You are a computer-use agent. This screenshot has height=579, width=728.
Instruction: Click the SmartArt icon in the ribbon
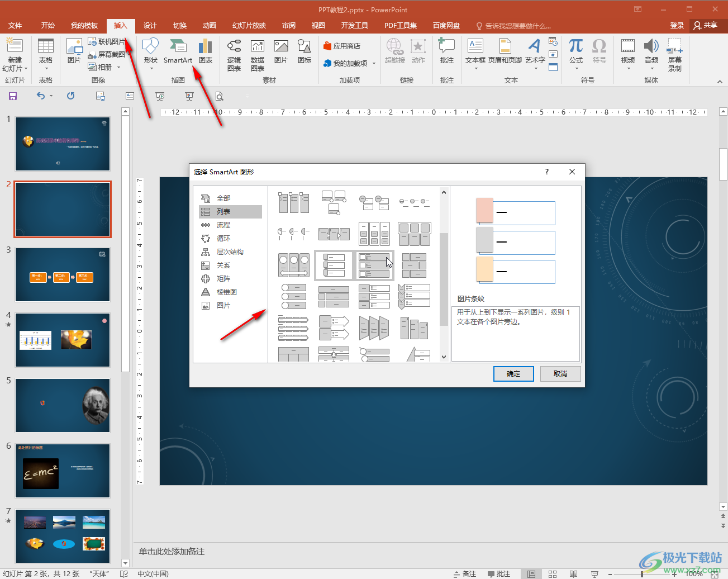coord(178,51)
